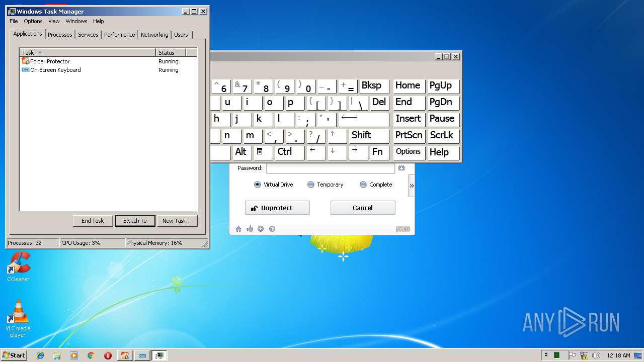Click the Enter key on keyboard

[364, 119]
